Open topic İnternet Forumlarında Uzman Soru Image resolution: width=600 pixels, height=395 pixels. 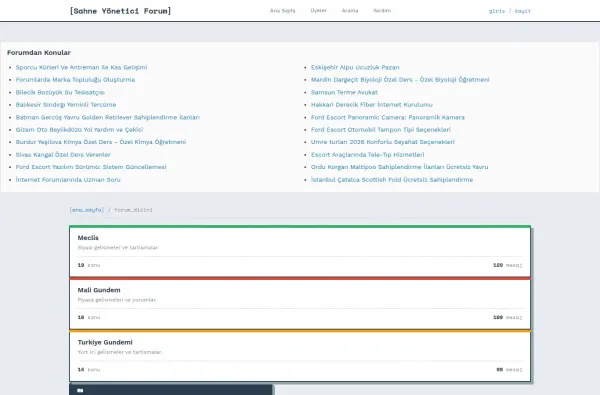click(x=68, y=180)
